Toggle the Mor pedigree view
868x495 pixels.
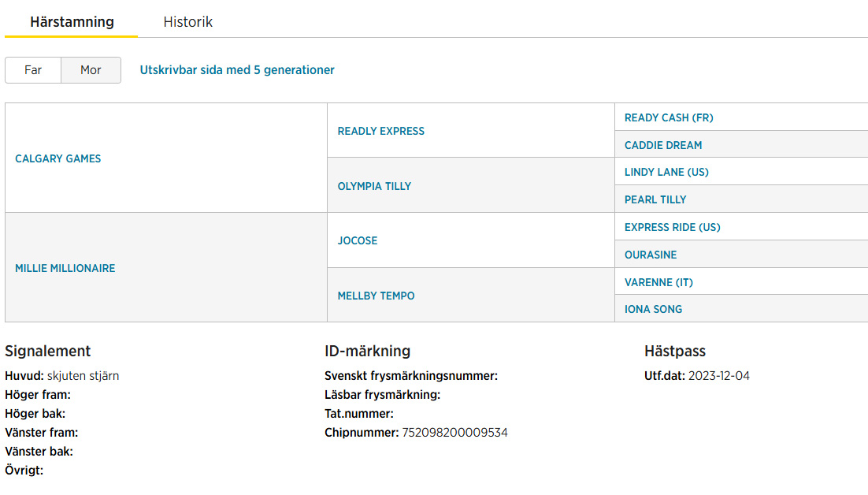[91, 70]
